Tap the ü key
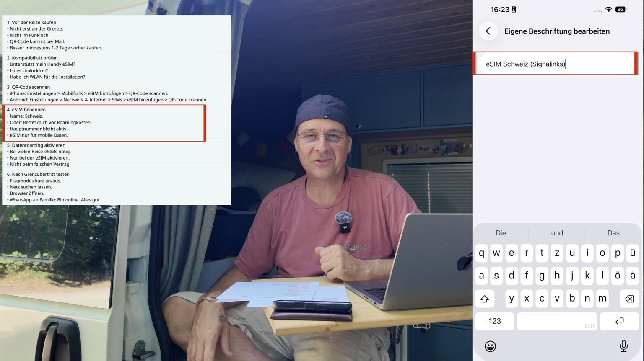The image size is (644, 361). tap(633, 253)
